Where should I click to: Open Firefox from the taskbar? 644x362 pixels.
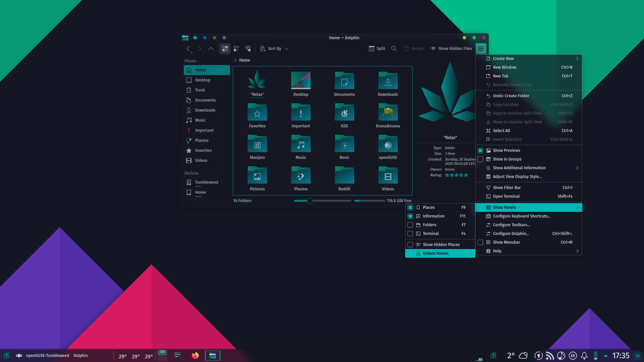[195, 355]
